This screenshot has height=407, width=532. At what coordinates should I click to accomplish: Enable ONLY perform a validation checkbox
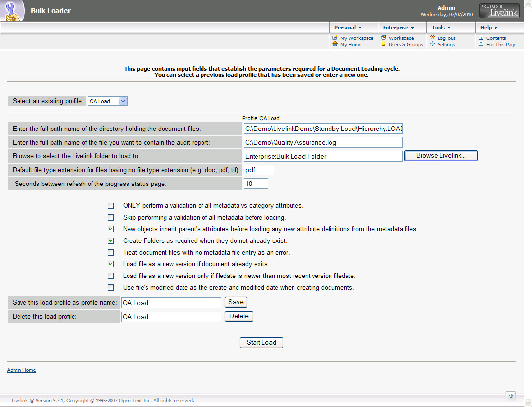pos(110,206)
